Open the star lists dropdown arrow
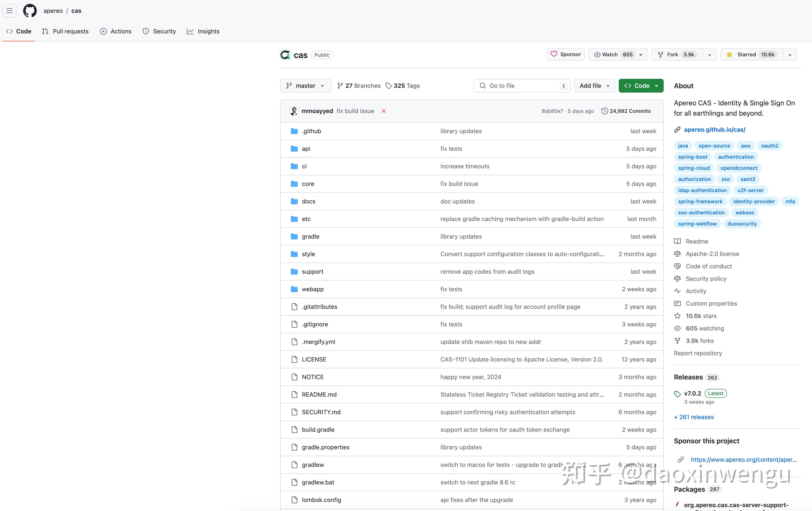 coord(790,55)
